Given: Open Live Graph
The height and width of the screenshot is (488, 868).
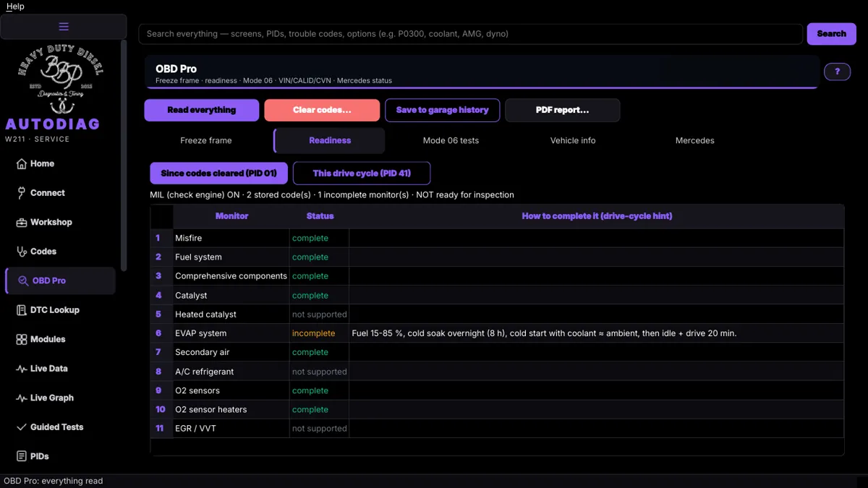Looking at the screenshot, I should pos(59,398).
